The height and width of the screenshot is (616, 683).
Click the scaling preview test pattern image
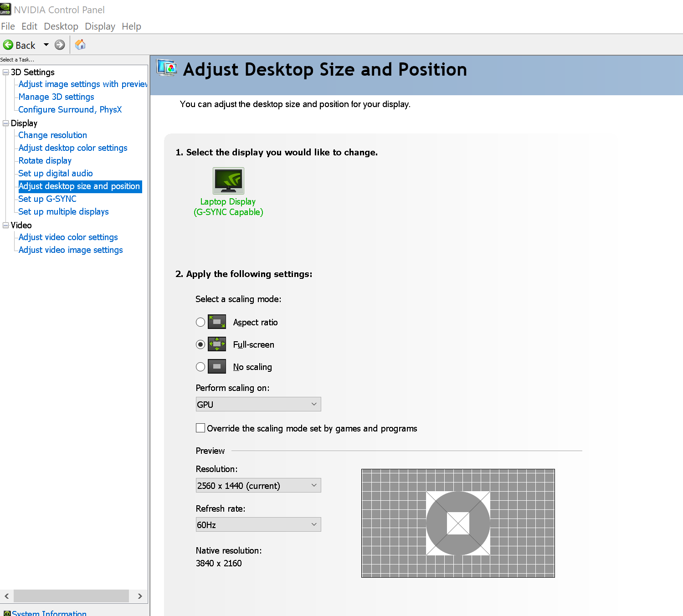point(458,523)
